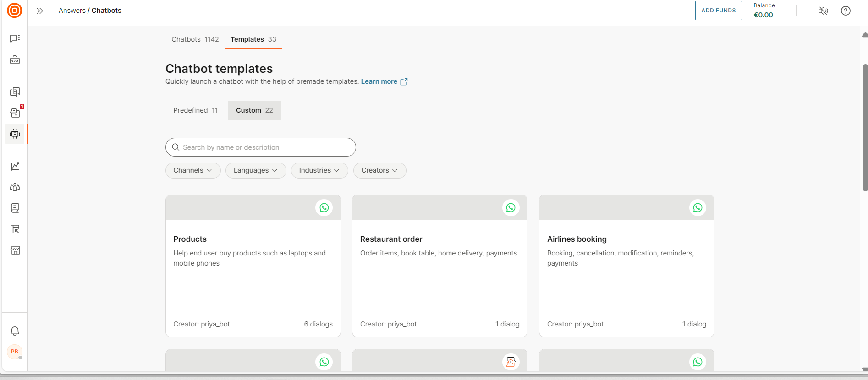Open the PB user avatar
The height and width of the screenshot is (380, 868).
point(15,352)
